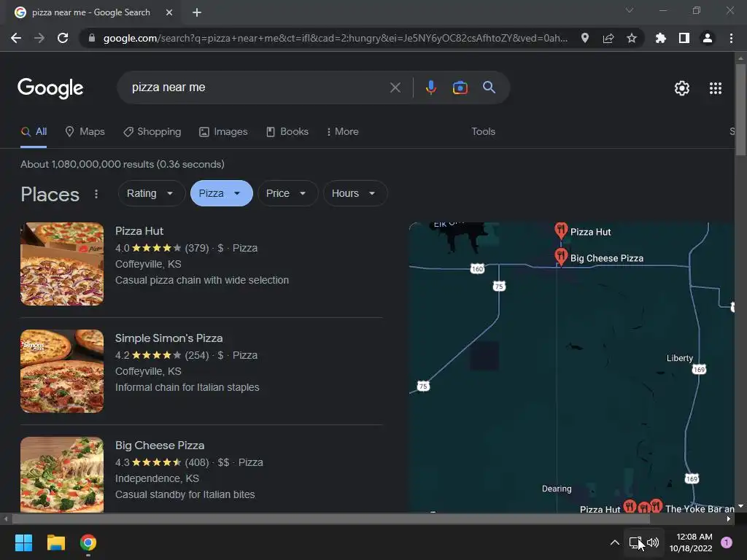Go back using browser back arrow

[16, 38]
